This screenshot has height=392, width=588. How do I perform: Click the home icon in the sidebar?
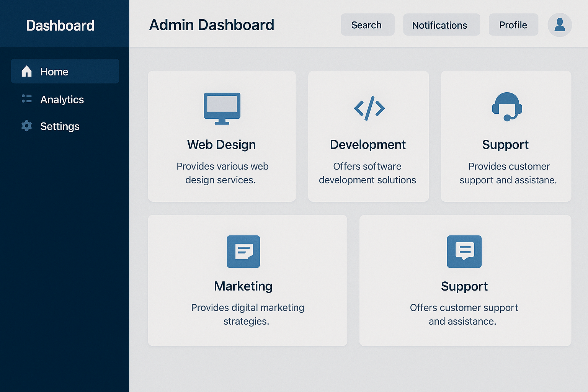(x=26, y=71)
